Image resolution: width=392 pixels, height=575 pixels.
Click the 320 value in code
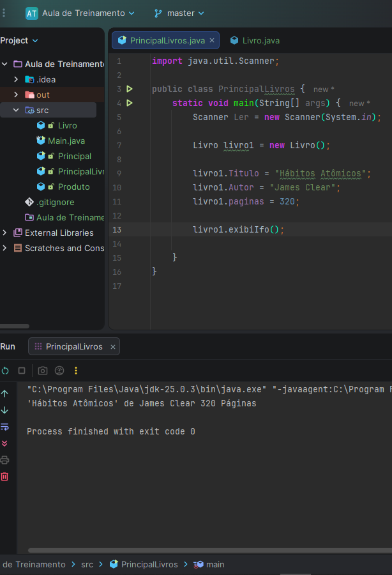287,201
